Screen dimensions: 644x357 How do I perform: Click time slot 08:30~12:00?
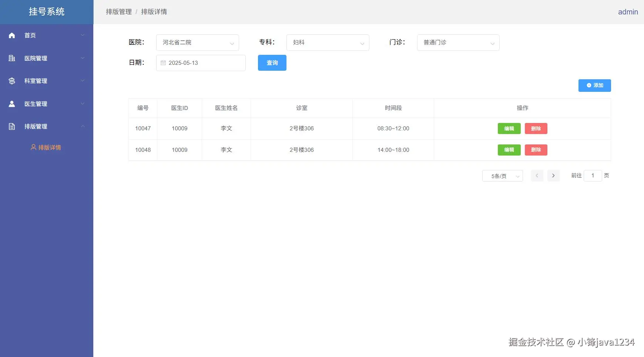point(393,129)
